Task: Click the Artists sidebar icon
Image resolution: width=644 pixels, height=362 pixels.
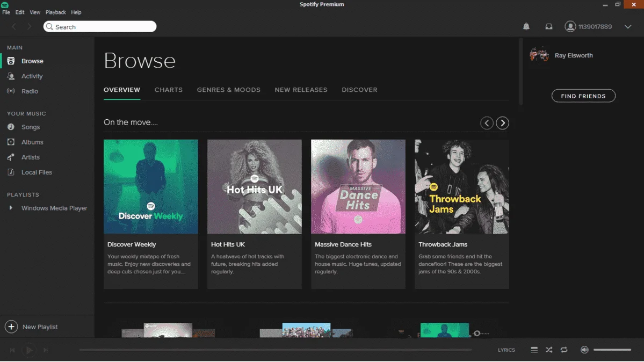Action: point(11,157)
